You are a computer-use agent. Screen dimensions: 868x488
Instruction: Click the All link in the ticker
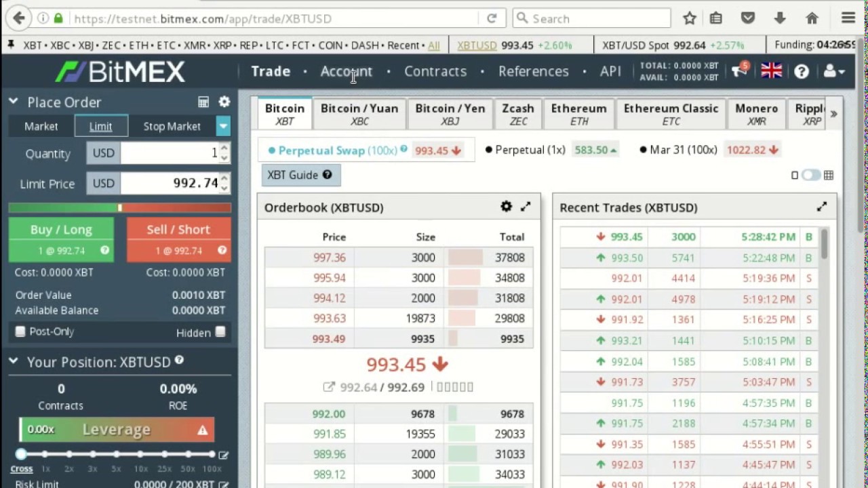(434, 45)
